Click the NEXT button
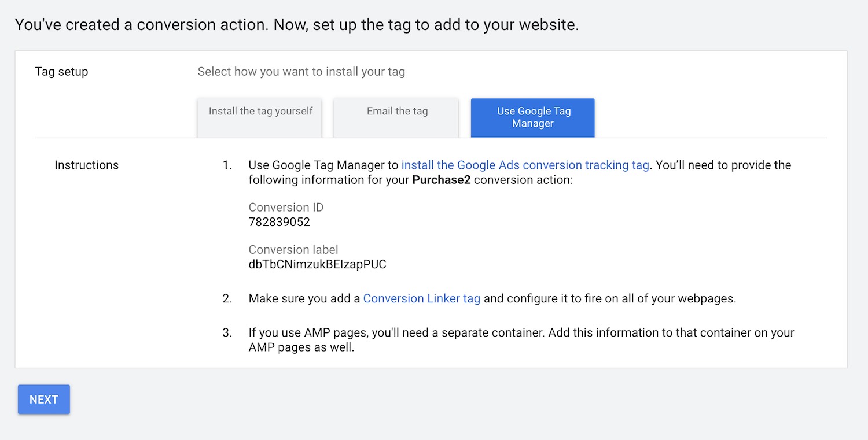The width and height of the screenshot is (868, 440). 44,400
